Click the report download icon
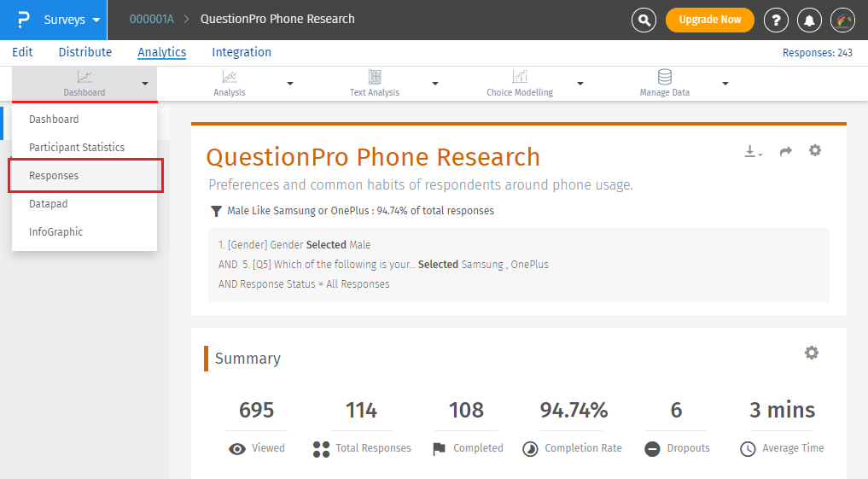Viewport: 868px width, 479px height. (x=753, y=151)
